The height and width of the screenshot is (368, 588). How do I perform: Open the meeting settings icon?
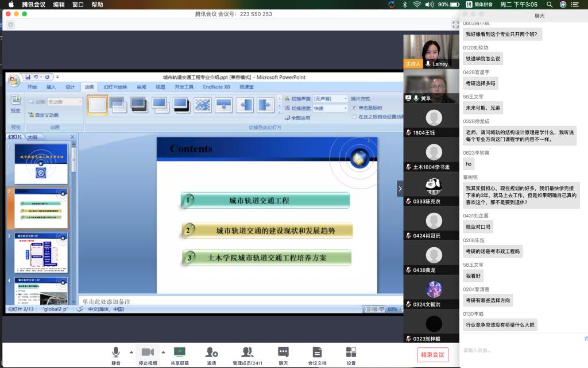click(x=351, y=353)
